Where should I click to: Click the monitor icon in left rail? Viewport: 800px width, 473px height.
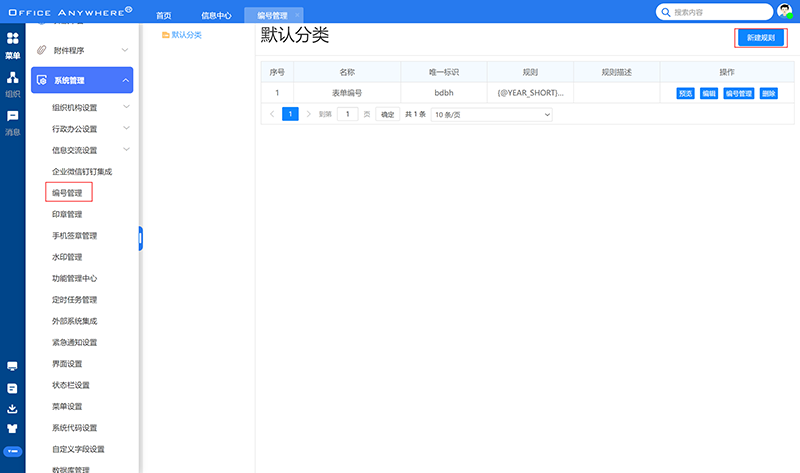pos(13,366)
